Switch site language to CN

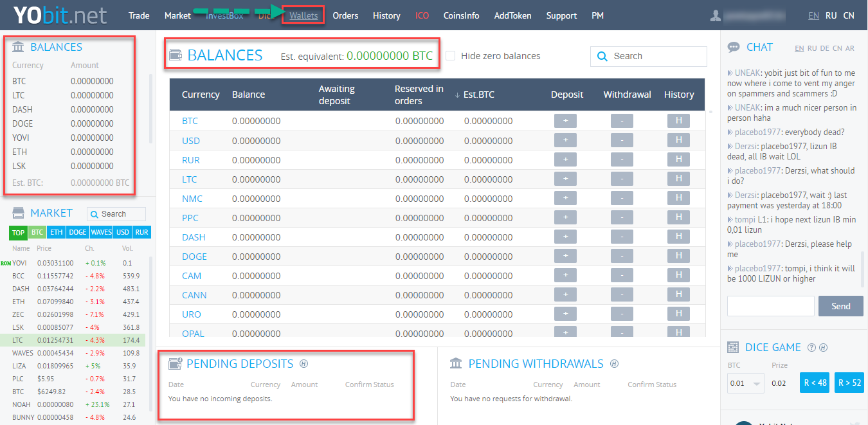pos(849,15)
